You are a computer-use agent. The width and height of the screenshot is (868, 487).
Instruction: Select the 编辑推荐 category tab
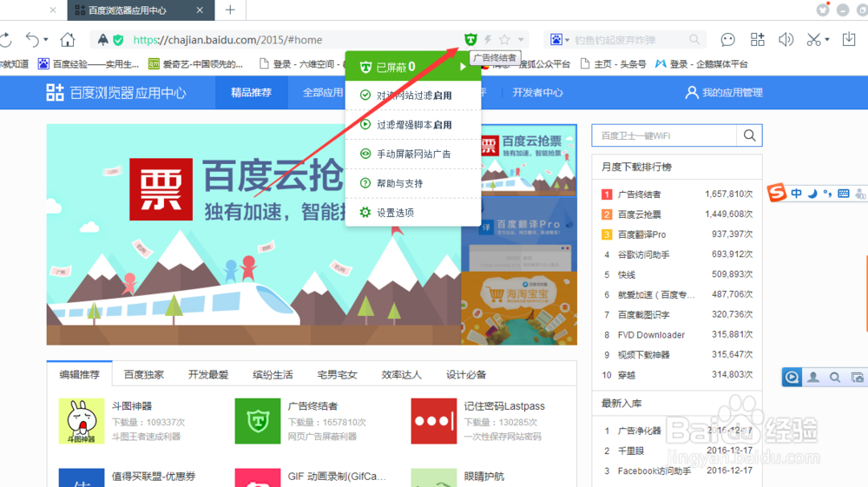point(80,375)
